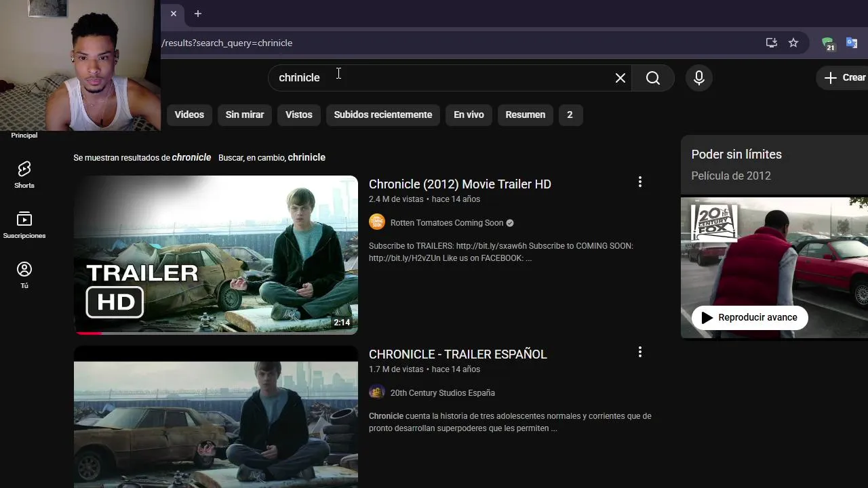The height and width of the screenshot is (488, 868).
Task: Select the Subidos recientemente filter chip
Action: 383,115
